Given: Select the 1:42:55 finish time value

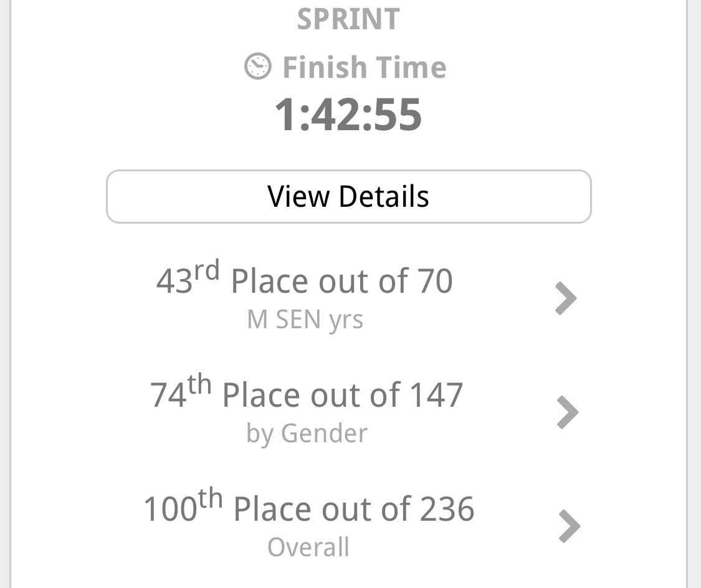Looking at the screenshot, I should (348, 115).
